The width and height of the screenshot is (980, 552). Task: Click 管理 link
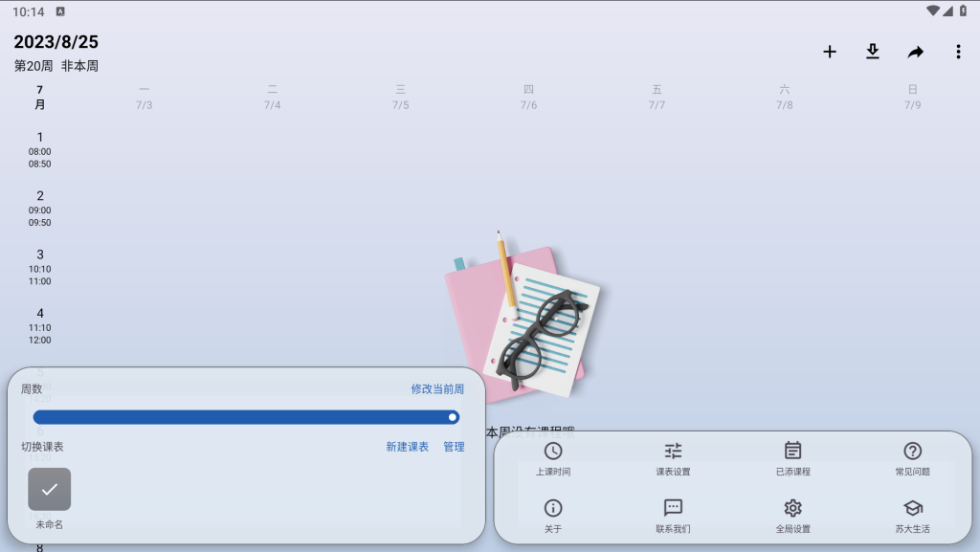pyautogui.click(x=454, y=447)
